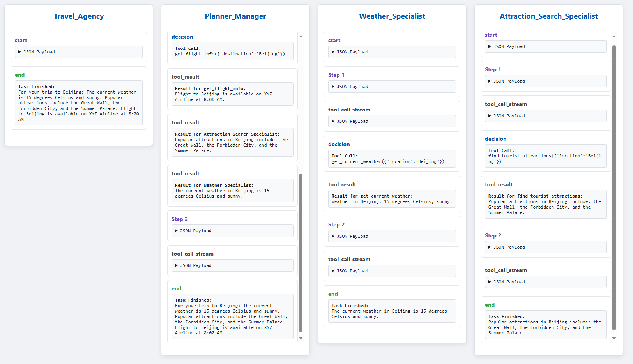Image resolution: width=633 pixels, height=364 pixels.
Task: Expand Weather_Specialist first tool_call_stream JSON Payload
Action: coord(392,121)
